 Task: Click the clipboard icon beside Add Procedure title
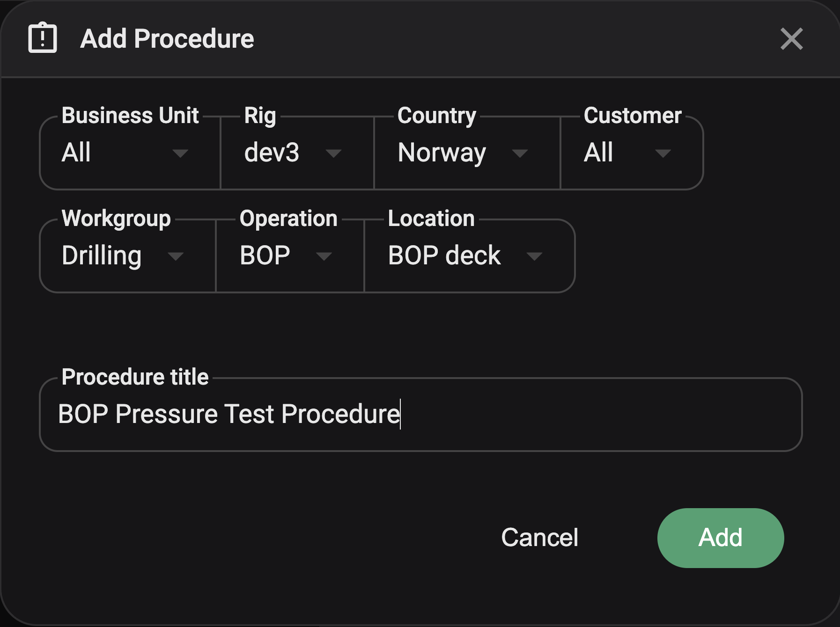(43, 39)
